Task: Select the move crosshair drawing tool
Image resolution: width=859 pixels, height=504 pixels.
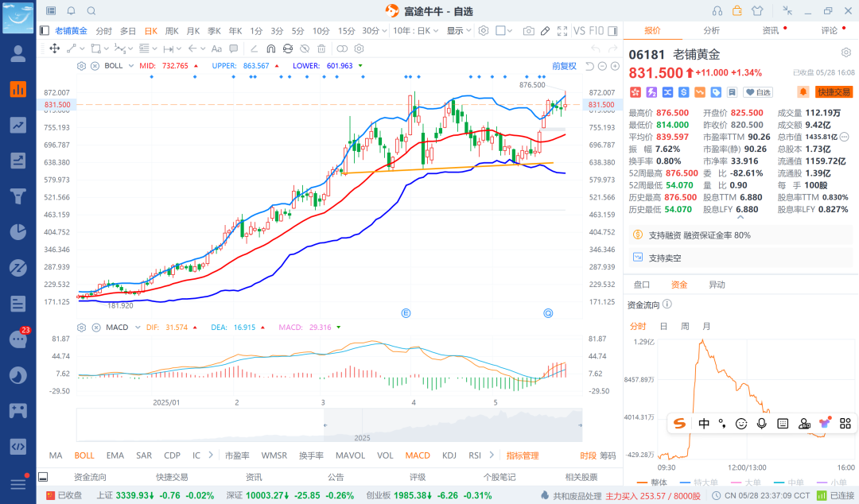Action: click(55, 48)
